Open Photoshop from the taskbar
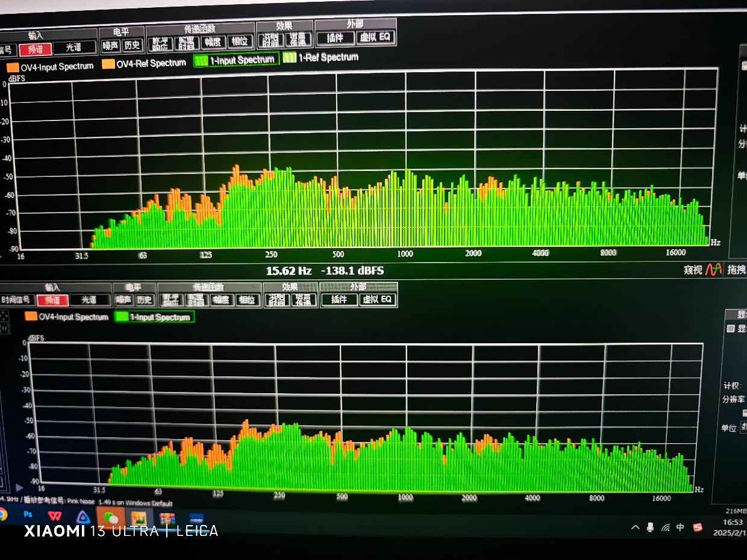747x560 pixels. [28, 515]
